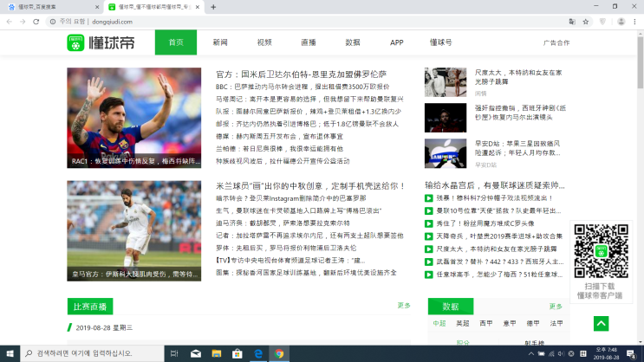Open article 尺度太大，本特纳和女友 beside top thumbnail
644x362 pixels.
[x=518, y=77]
